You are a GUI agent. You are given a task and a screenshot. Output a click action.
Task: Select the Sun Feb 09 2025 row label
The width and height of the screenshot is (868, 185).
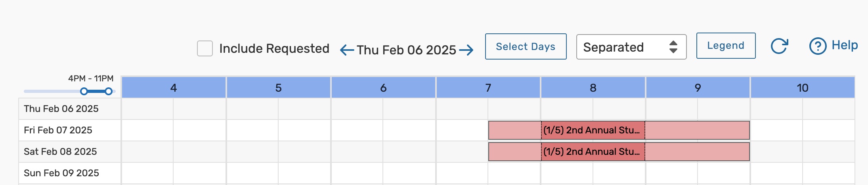tap(61, 173)
